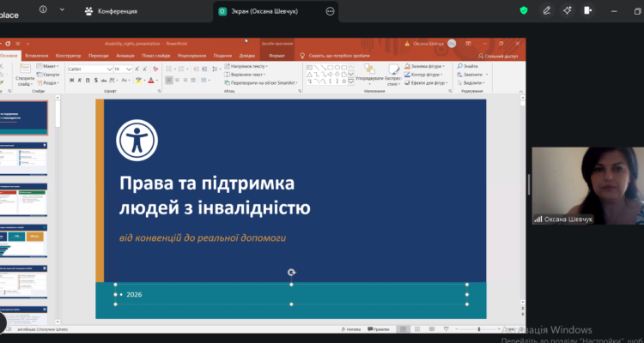Click the Спільний доступ share button

(x=499, y=55)
